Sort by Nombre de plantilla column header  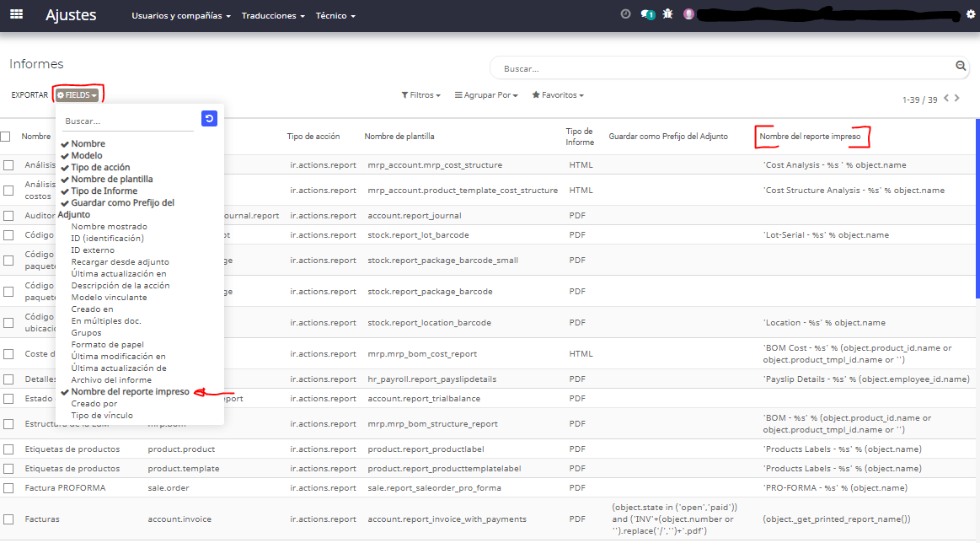[x=399, y=137]
